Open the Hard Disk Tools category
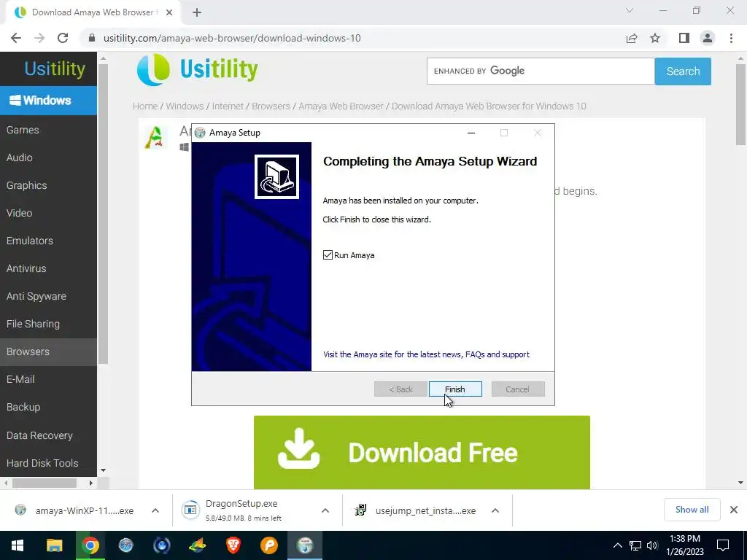Image resolution: width=747 pixels, height=560 pixels. click(42, 463)
